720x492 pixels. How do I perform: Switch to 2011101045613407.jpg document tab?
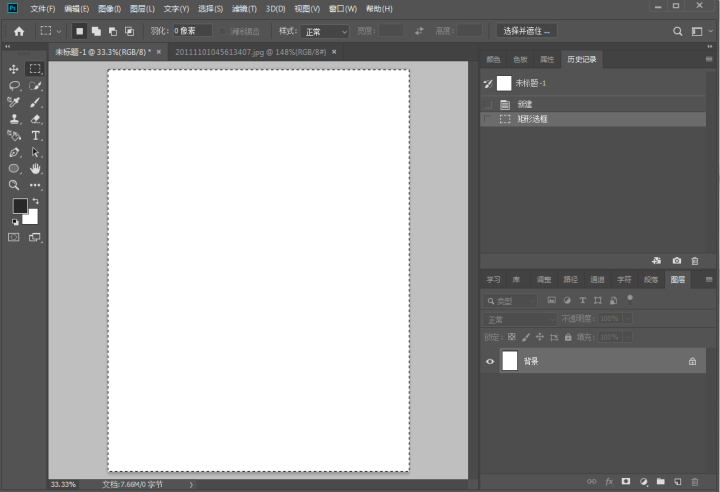[251, 52]
